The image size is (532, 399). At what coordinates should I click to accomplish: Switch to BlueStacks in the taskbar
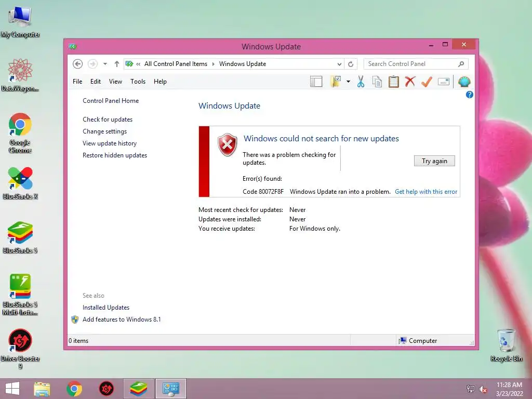click(x=138, y=389)
